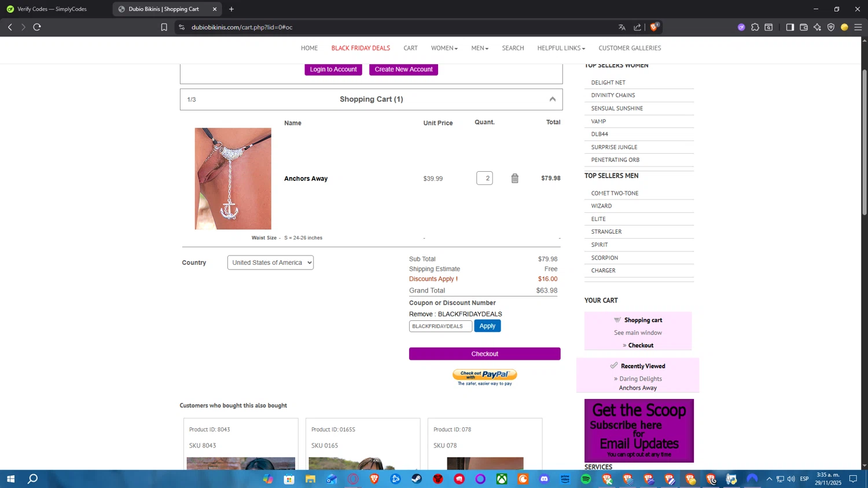Open Discord from the taskbar
Screen dimensions: 868x488
click(544, 479)
